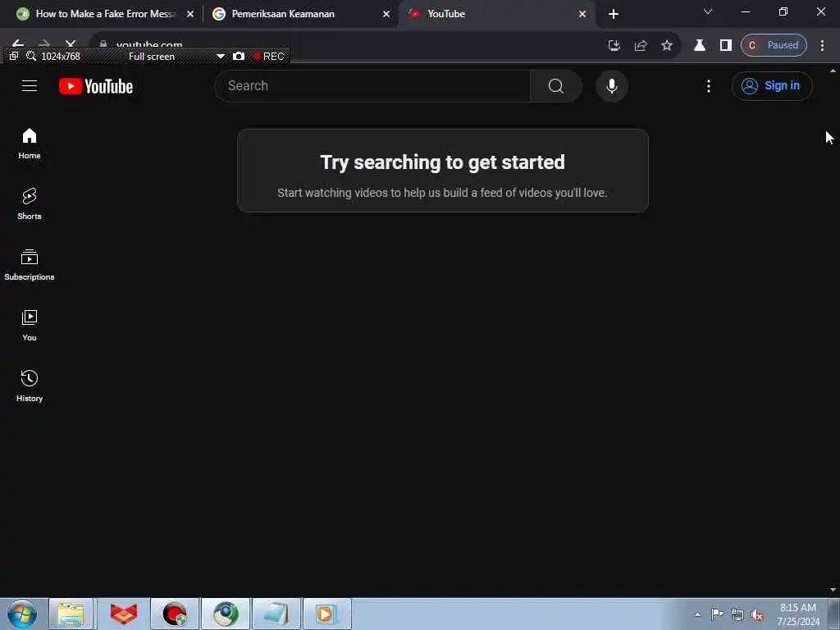This screenshot has width=840, height=630.
Task: Click the muted volume tray icon
Action: [x=757, y=615]
